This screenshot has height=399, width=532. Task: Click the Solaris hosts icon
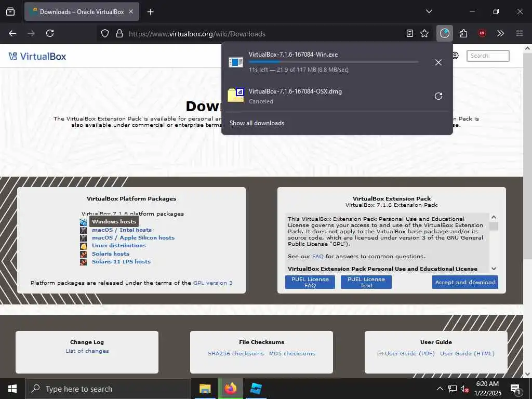84,254
